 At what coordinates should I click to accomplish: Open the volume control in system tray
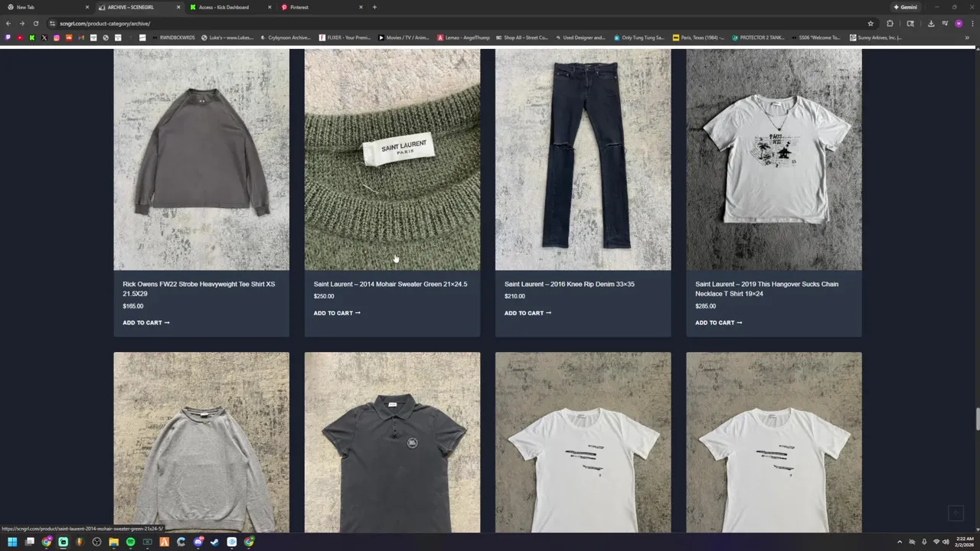[x=946, y=542]
